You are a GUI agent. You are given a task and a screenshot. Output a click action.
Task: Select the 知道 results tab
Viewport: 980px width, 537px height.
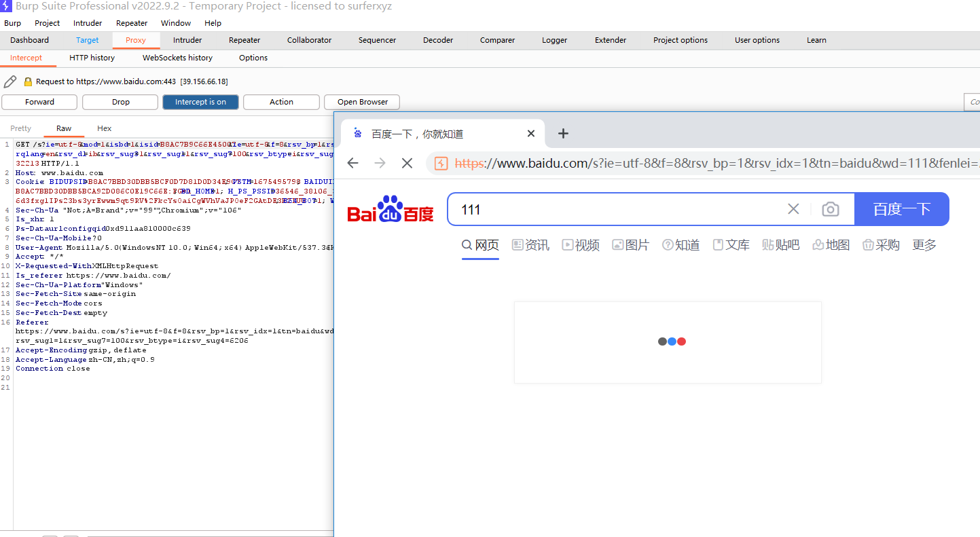point(680,245)
